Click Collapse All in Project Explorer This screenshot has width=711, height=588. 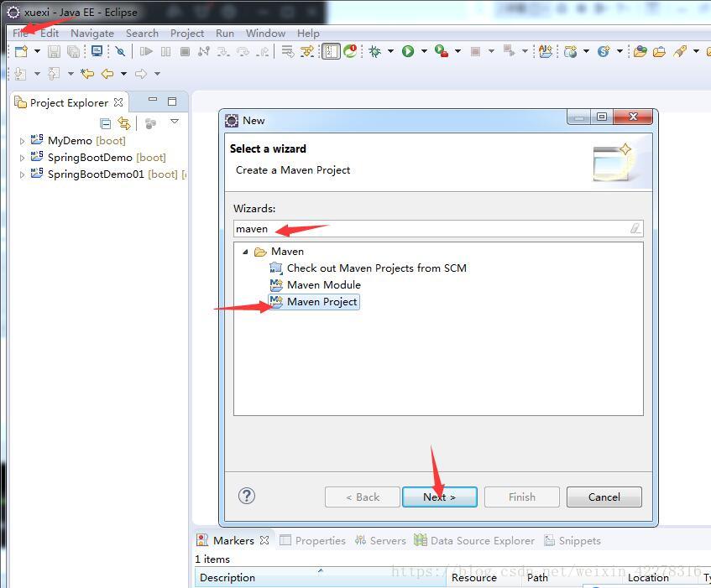[x=105, y=123]
